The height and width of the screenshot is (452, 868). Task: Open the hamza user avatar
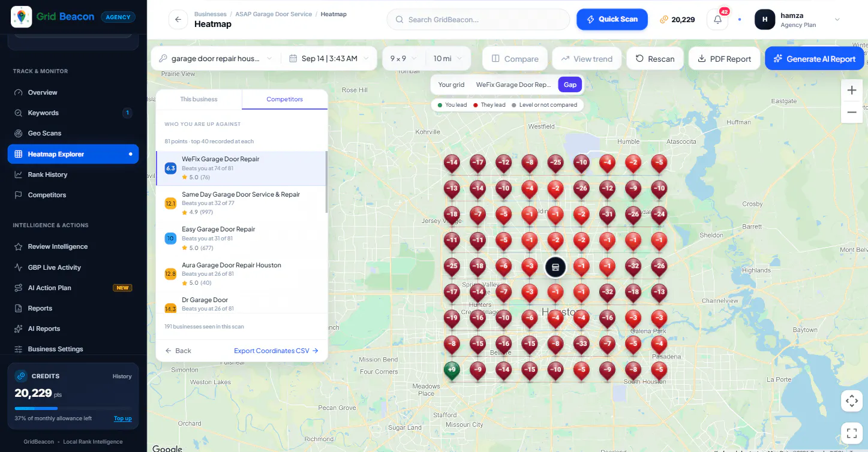point(765,19)
